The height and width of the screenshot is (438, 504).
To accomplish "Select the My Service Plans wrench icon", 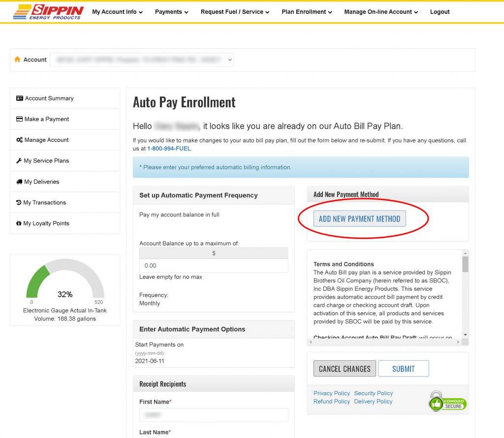I will tap(20, 161).
